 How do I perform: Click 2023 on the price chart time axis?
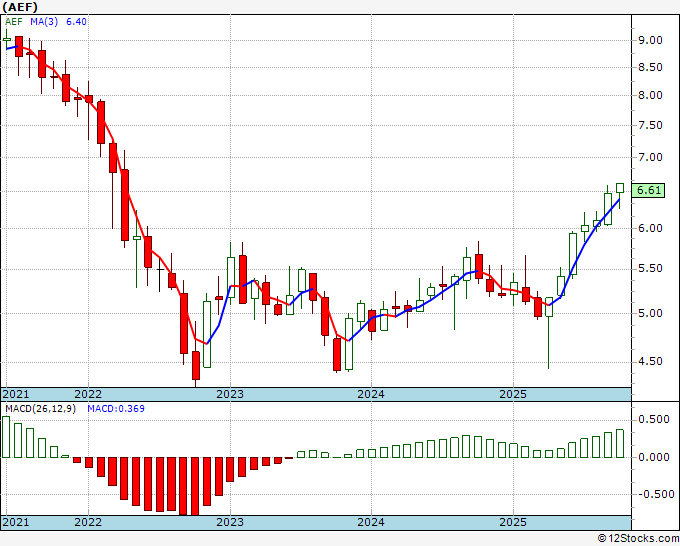pos(230,394)
